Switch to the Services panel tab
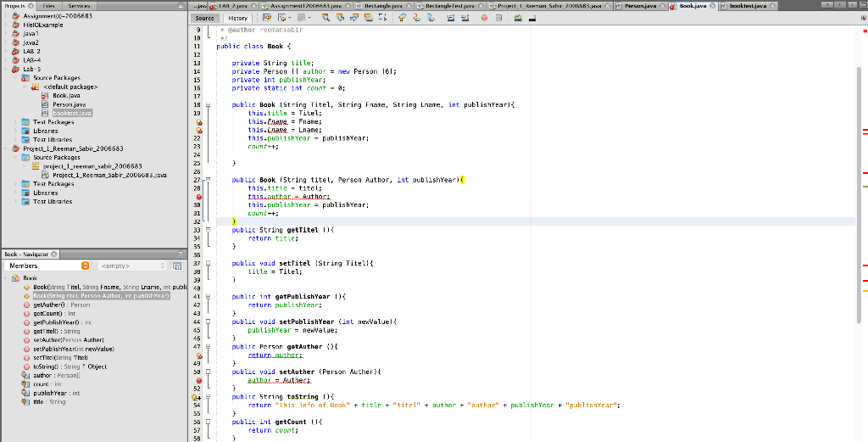 click(x=79, y=5)
